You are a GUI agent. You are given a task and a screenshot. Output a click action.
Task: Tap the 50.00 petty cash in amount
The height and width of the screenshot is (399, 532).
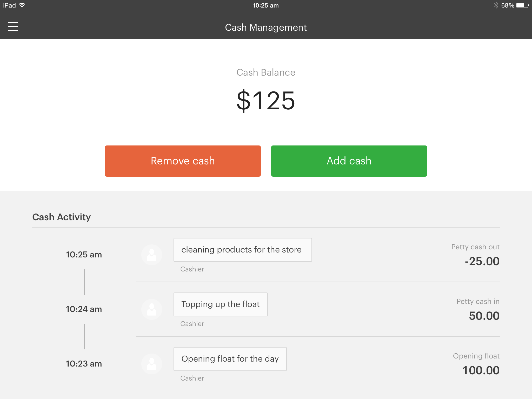pyautogui.click(x=484, y=316)
